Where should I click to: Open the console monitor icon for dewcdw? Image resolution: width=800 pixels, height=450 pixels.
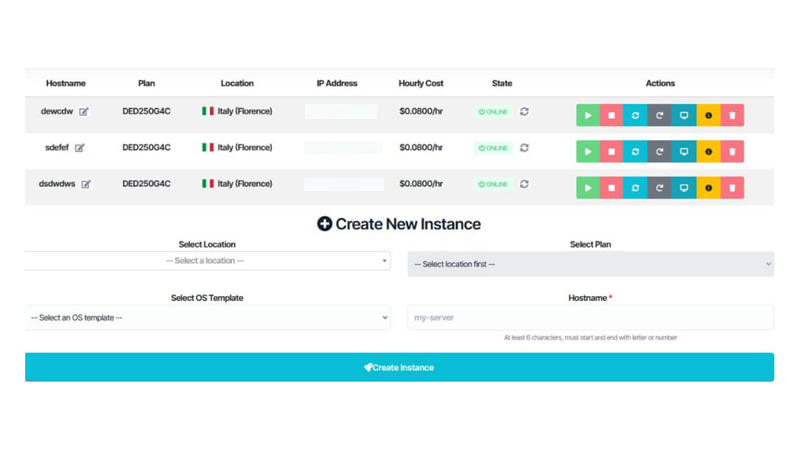point(684,116)
